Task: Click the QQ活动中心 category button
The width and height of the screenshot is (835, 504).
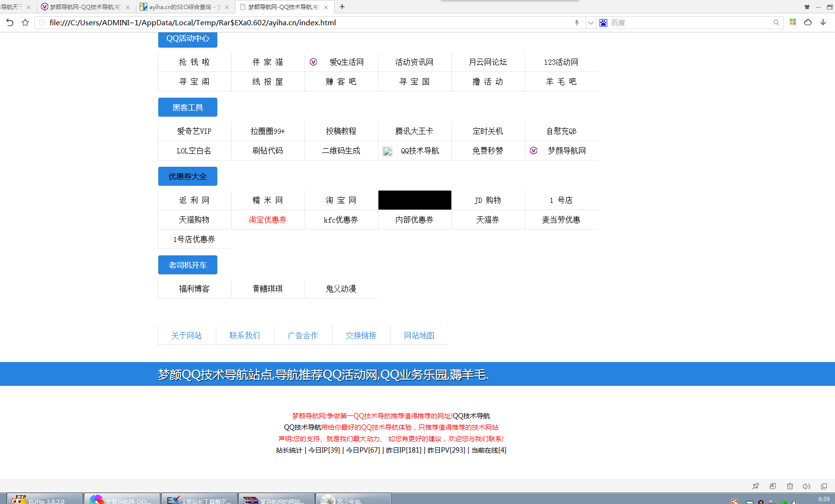Action: pos(188,39)
